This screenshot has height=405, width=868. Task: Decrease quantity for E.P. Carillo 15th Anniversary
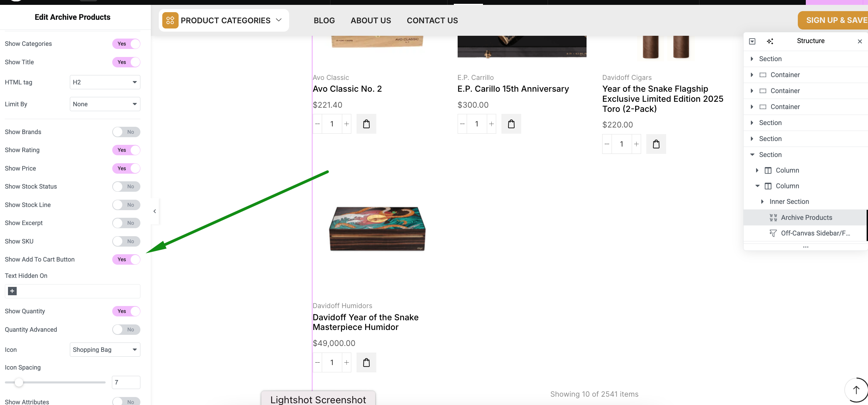tap(462, 124)
